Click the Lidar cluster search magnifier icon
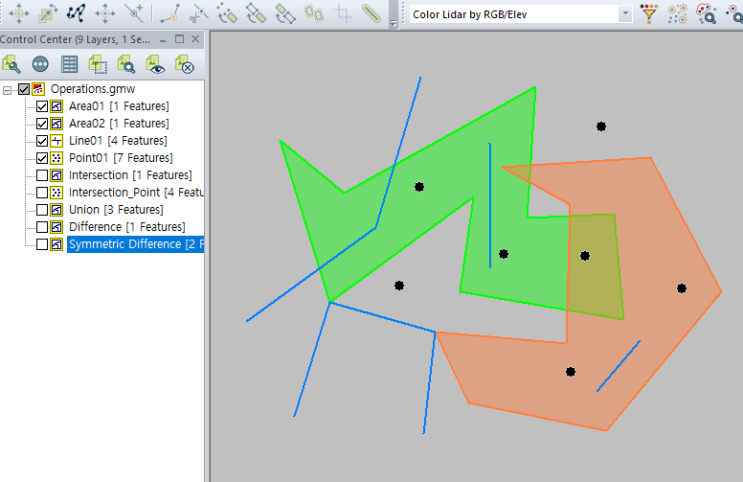Screen dimensions: 743x482 pyautogui.click(x=706, y=13)
